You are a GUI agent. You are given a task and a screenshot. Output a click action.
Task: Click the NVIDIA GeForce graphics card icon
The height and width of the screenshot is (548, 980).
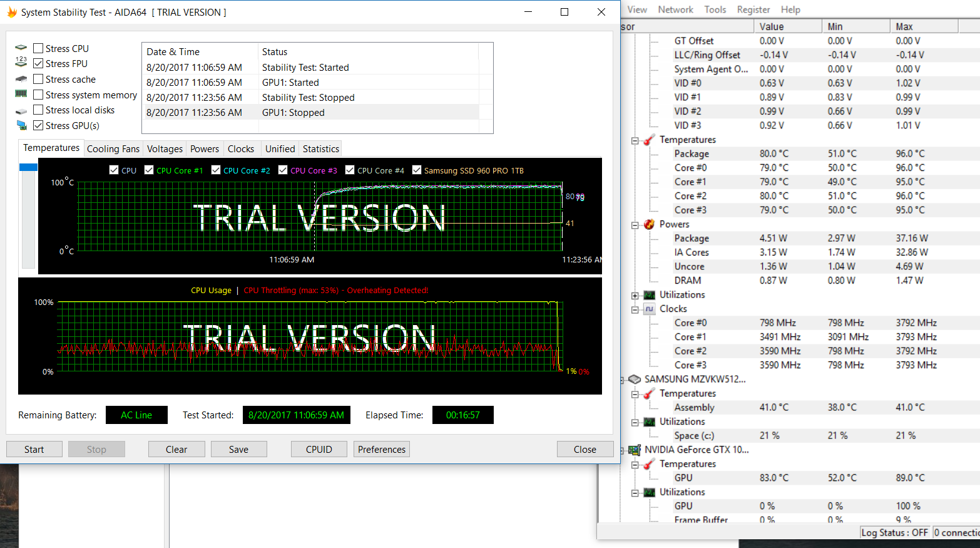[x=635, y=450]
